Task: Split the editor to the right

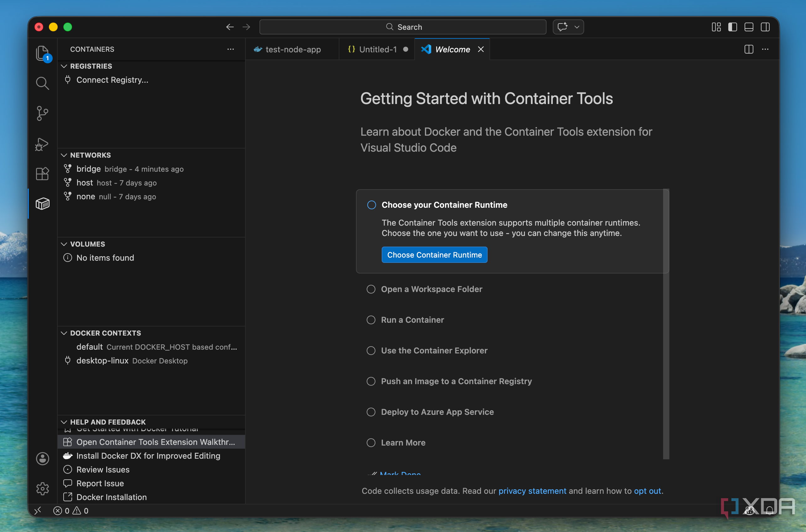Action: (x=749, y=50)
